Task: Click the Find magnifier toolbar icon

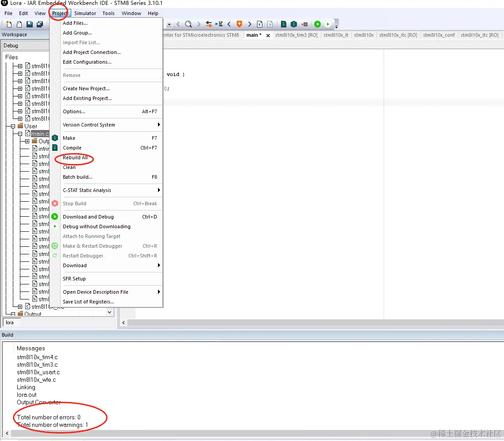Action: click(x=189, y=24)
